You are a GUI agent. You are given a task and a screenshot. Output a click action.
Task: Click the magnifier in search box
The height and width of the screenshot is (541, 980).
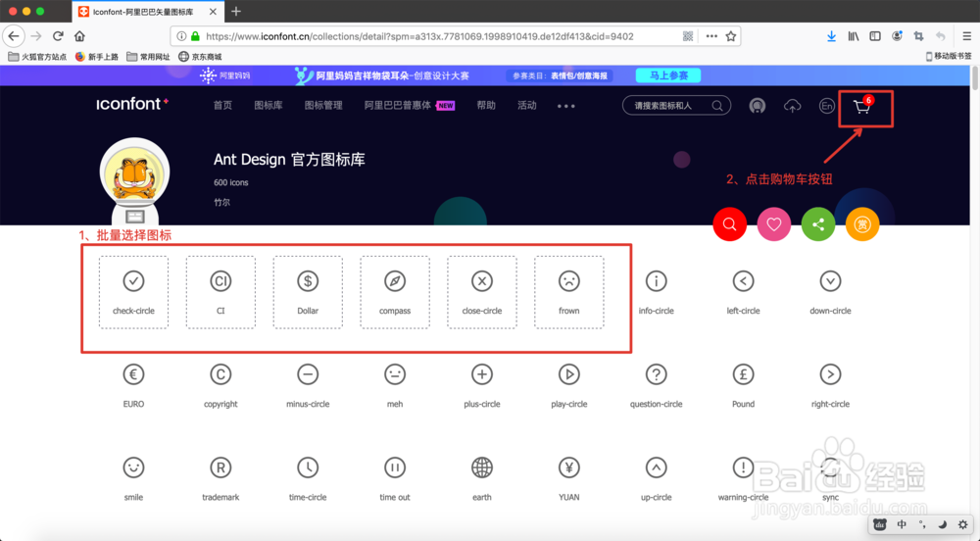click(x=717, y=106)
